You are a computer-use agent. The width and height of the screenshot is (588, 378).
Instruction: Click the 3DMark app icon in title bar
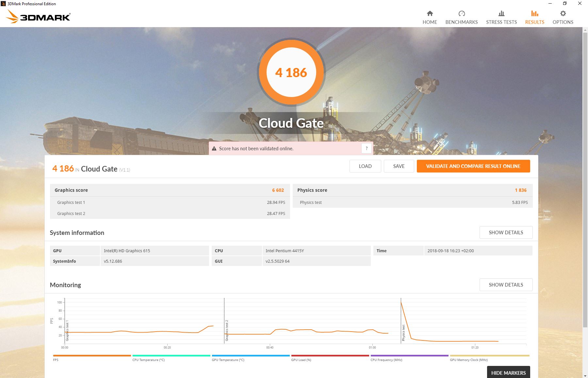(x=3, y=4)
